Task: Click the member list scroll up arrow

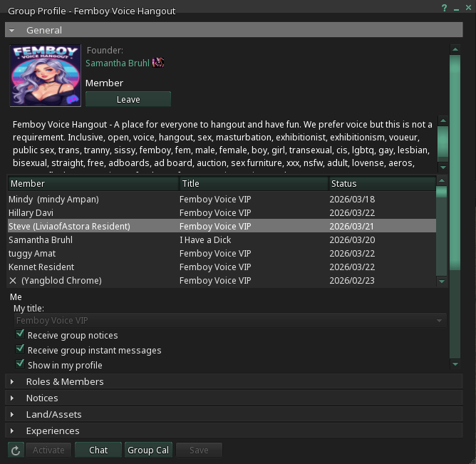Action: [x=442, y=180]
